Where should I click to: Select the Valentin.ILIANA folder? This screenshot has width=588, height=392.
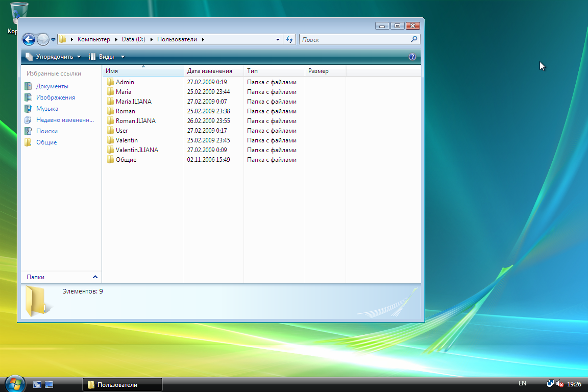point(136,150)
